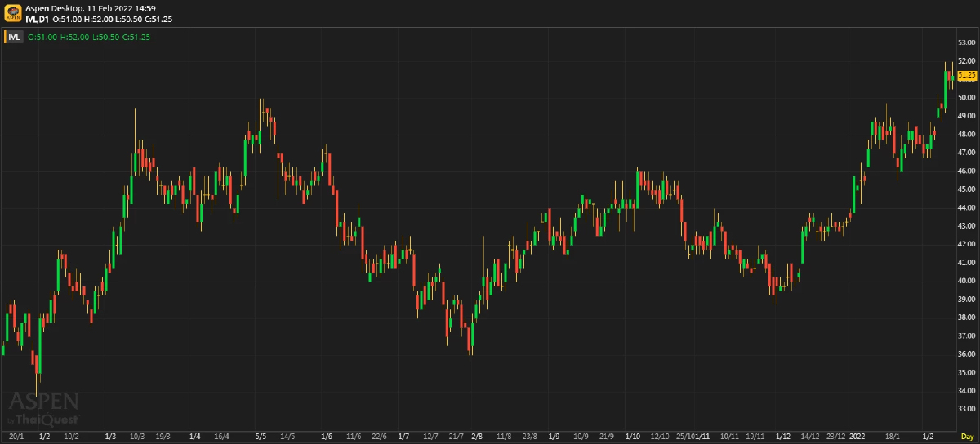The image size is (980, 444).
Task: Click the 45.00 price axis label
Action: point(967,189)
